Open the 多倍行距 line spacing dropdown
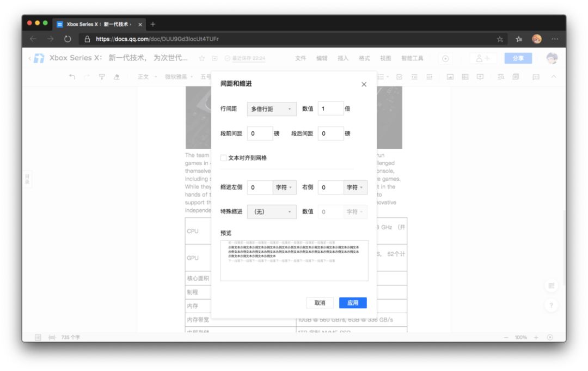Screen dimensions: 588x371 272,109
